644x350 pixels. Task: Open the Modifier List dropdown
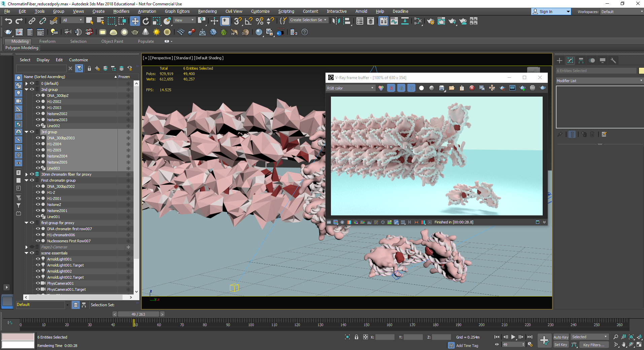pyautogui.click(x=599, y=81)
